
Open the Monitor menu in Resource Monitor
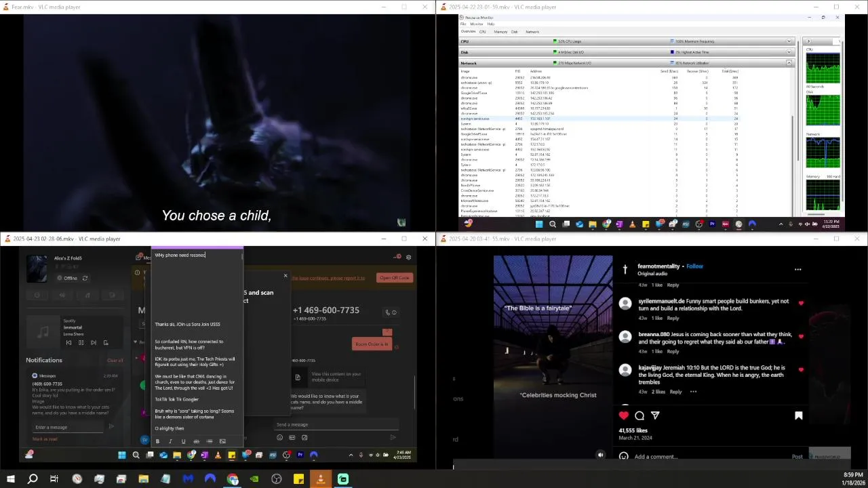pos(477,24)
